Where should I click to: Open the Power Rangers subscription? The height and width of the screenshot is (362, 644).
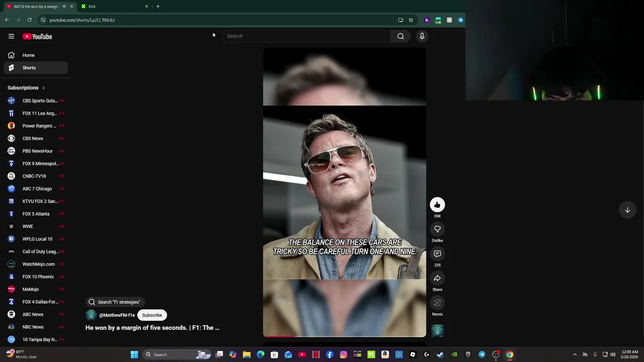pos(36,126)
